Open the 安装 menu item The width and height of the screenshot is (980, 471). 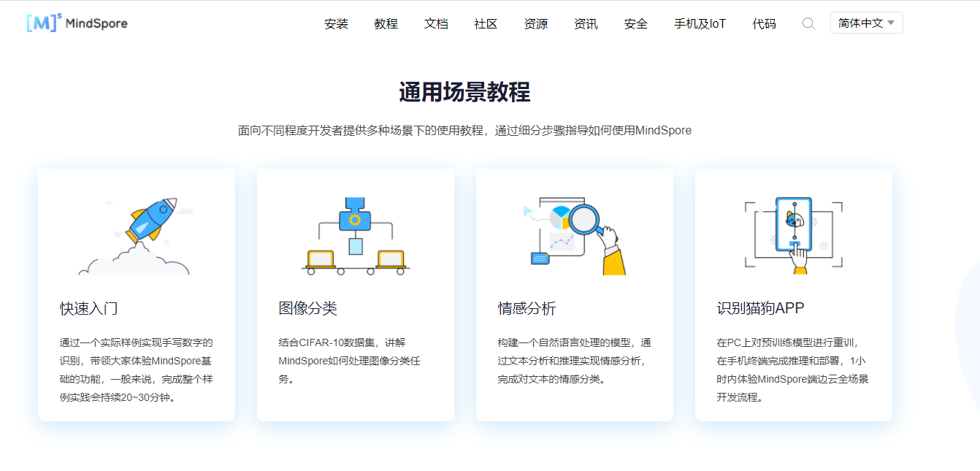pos(337,24)
